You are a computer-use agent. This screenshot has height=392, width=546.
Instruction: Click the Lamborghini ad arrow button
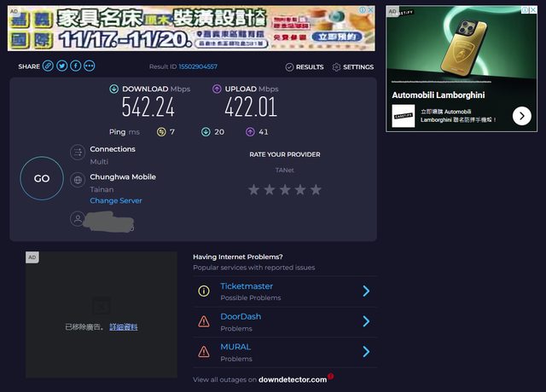pyautogui.click(x=522, y=116)
